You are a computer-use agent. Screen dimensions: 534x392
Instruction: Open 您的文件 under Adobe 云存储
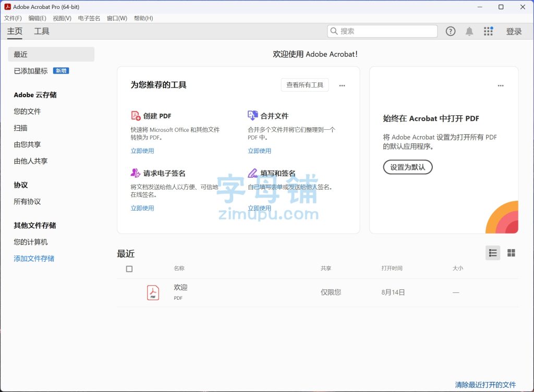(27, 111)
